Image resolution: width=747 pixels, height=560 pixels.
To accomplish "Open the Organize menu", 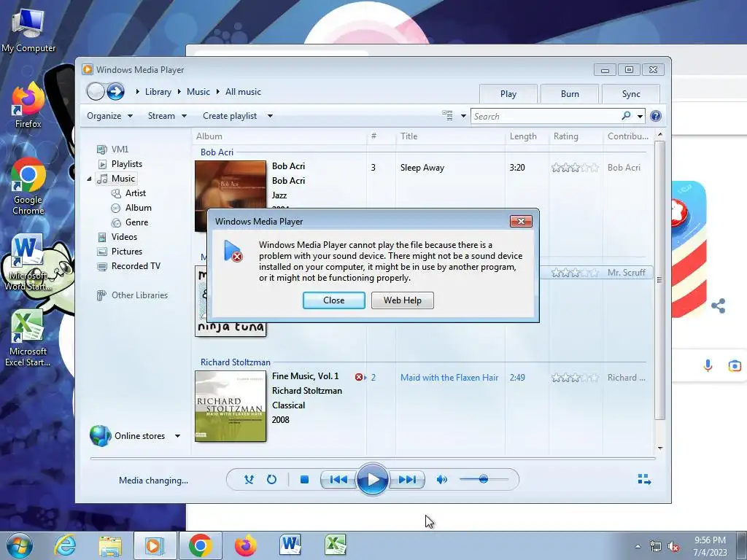I will 109,116.
